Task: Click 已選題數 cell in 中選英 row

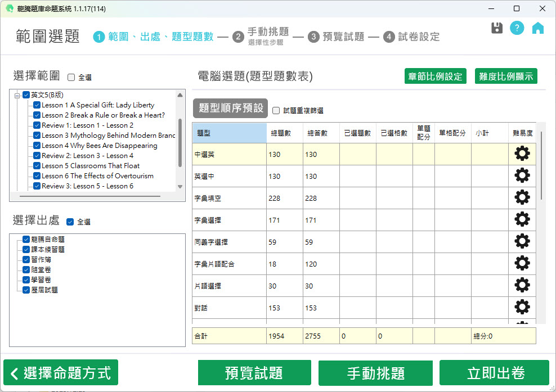Action: 358,154
